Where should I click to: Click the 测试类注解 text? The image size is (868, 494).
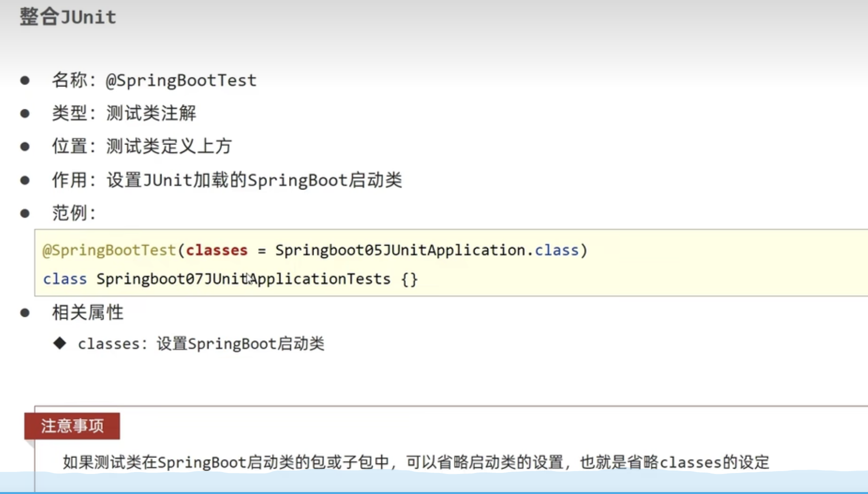pyautogui.click(x=151, y=114)
